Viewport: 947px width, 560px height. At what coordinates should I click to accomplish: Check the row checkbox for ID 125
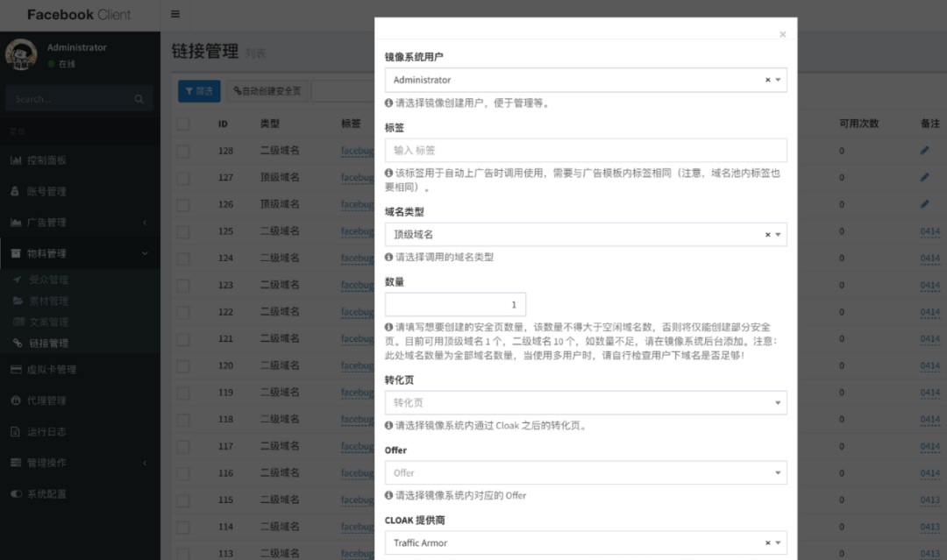183,231
